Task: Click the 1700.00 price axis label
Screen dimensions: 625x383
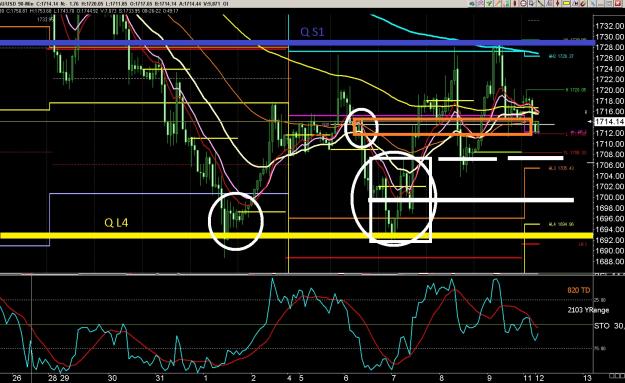Action: 609,197
